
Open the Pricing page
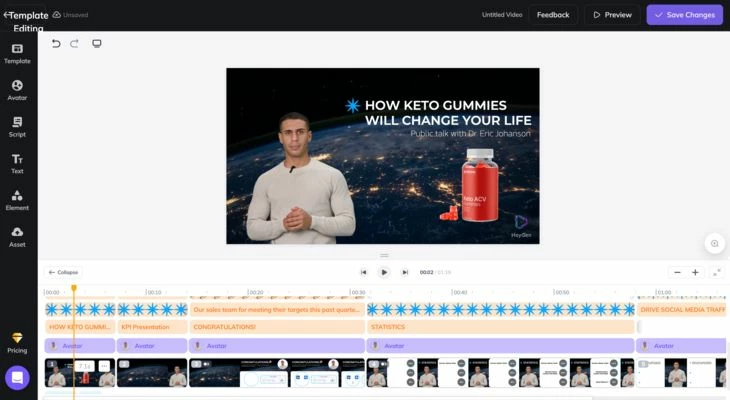[x=17, y=343]
